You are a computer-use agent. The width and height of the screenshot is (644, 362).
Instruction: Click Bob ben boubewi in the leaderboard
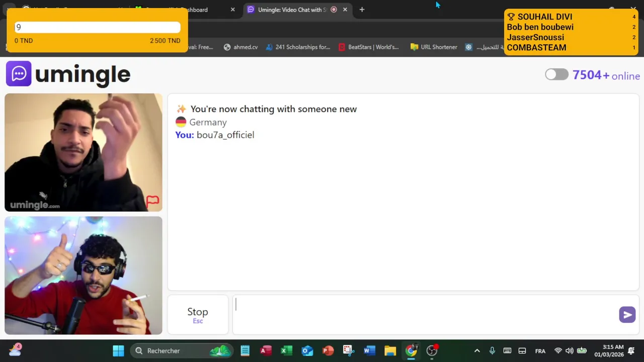pyautogui.click(x=540, y=27)
